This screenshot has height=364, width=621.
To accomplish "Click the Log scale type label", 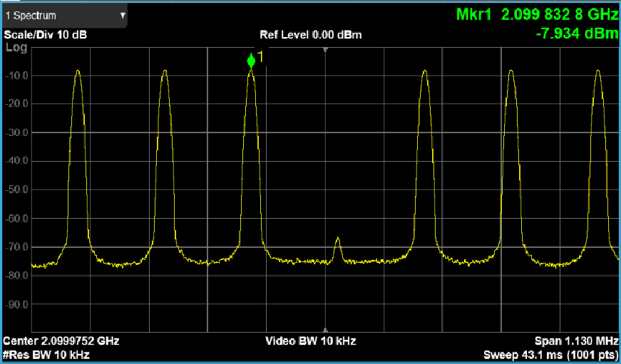I will [x=16, y=48].
